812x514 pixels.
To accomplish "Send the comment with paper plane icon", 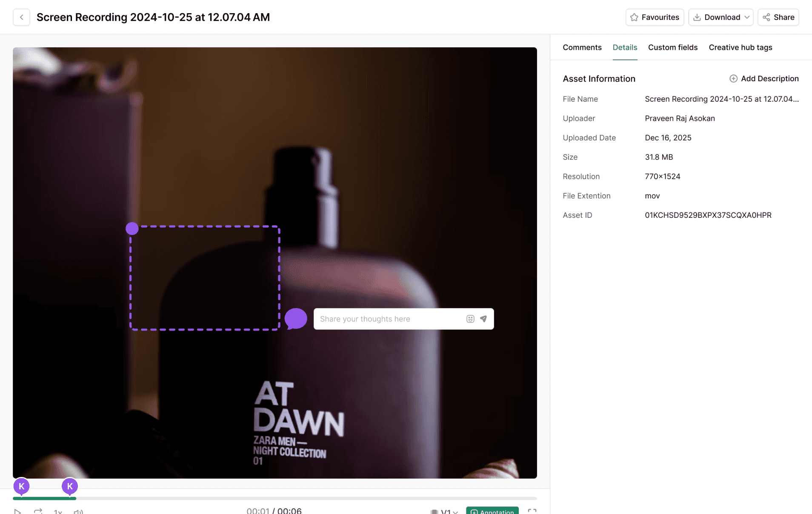I will click(x=483, y=319).
